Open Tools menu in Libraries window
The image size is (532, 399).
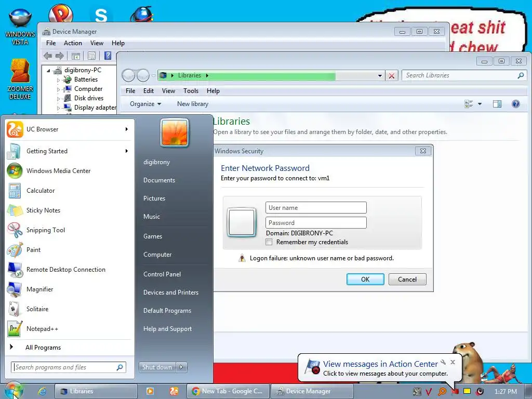[x=191, y=91]
